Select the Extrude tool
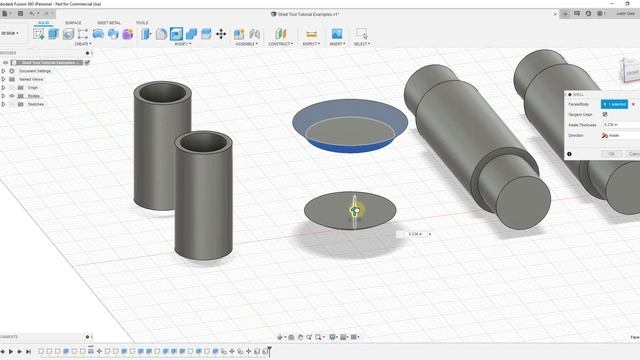The image size is (640, 360). [x=53, y=34]
